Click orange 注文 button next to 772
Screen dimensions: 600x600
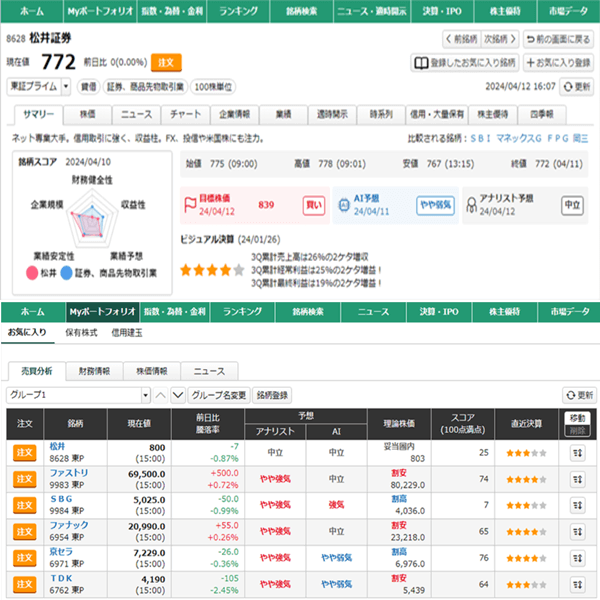166,63
